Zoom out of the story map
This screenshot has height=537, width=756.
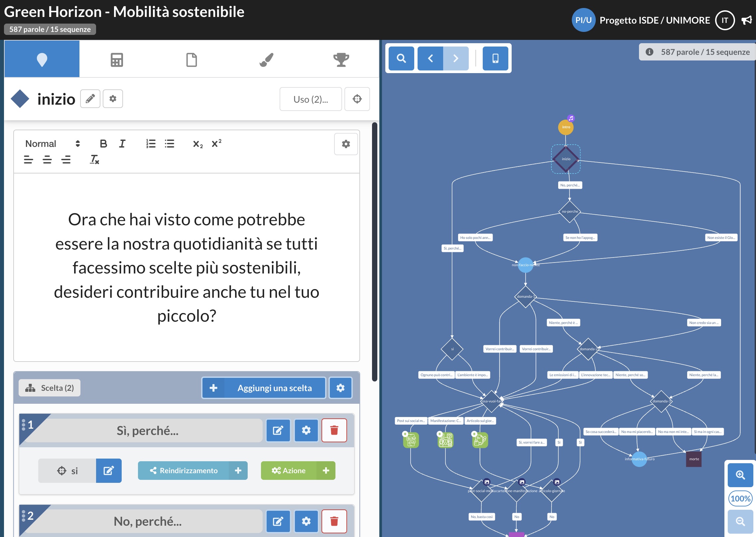(x=740, y=521)
